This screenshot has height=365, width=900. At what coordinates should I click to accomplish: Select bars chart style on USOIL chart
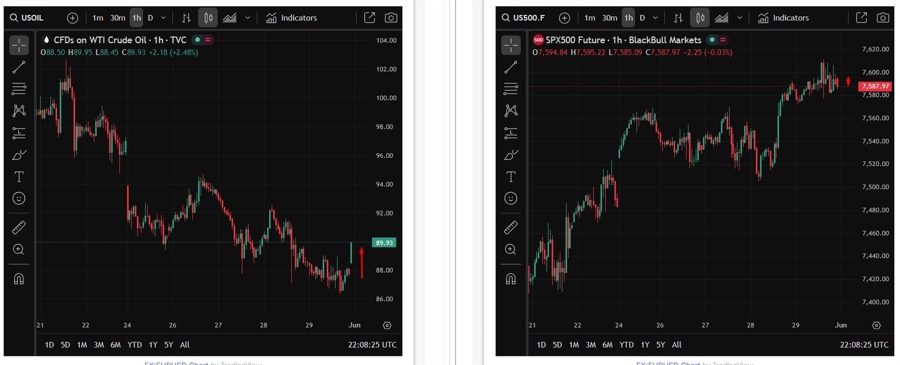pos(186,18)
